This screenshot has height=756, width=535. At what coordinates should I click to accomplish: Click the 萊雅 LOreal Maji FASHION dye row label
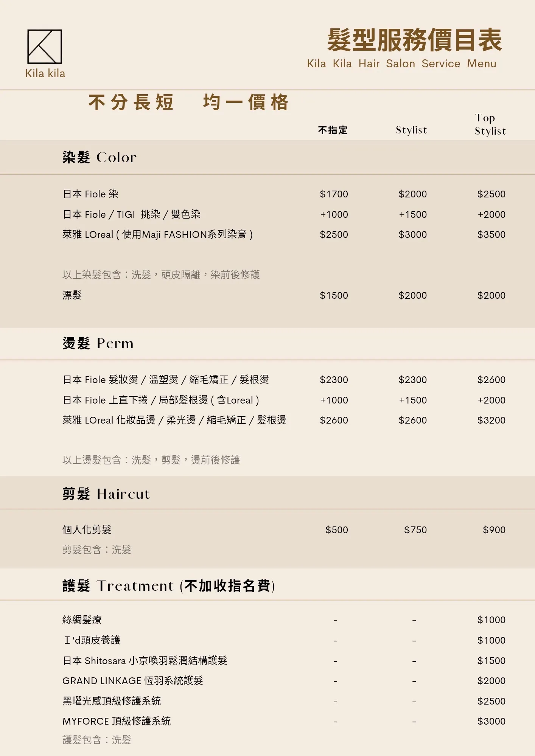pos(157,234)
